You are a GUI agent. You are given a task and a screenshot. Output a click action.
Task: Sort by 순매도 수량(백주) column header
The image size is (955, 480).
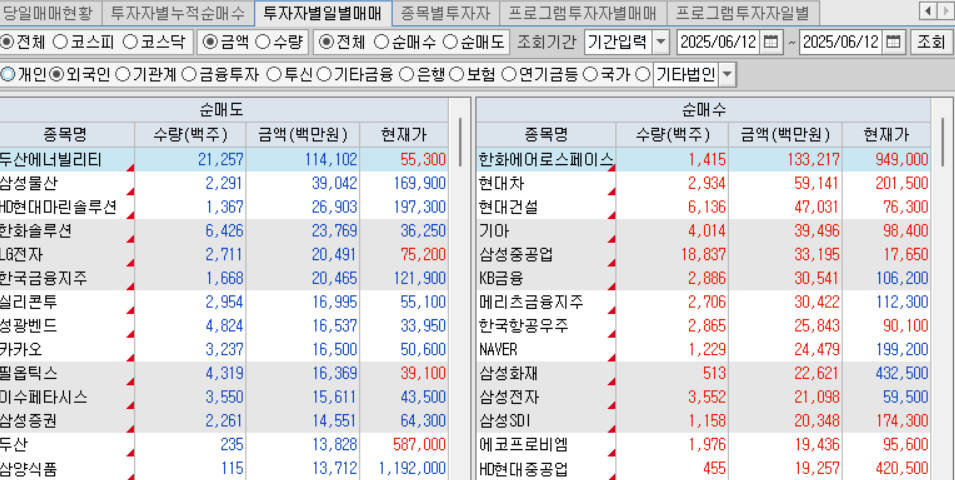coord(190,134)
